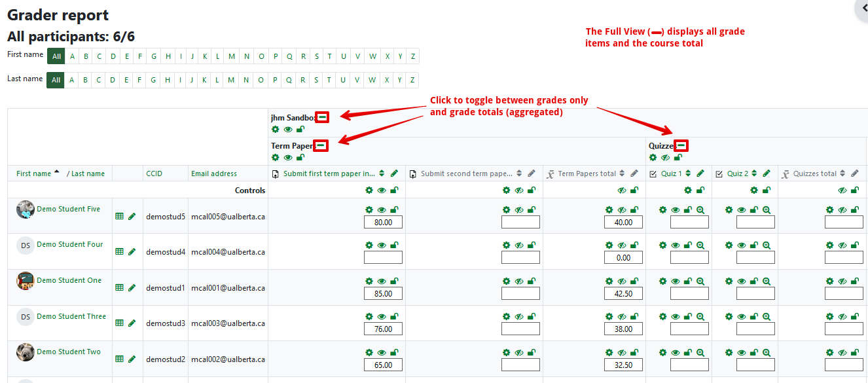Viewport: 868px width, 383px height.
Task: Toggle eye icon for Demo Student Four's first term paper
Action: [x=382, y=246]
